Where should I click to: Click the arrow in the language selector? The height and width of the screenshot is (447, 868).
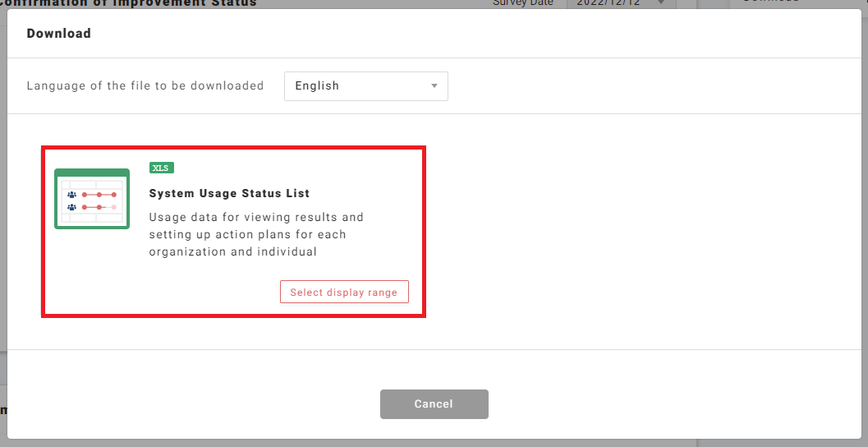(x=434, y=86)
